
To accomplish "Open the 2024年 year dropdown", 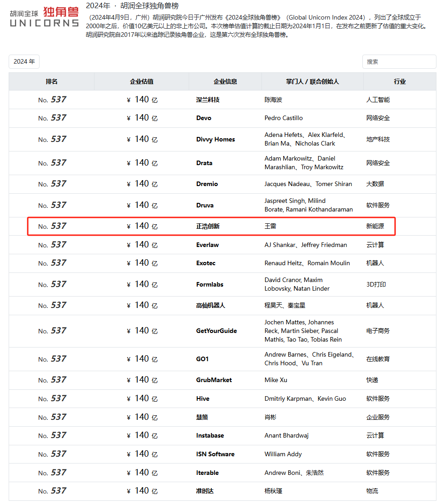I will pos(24,61).
